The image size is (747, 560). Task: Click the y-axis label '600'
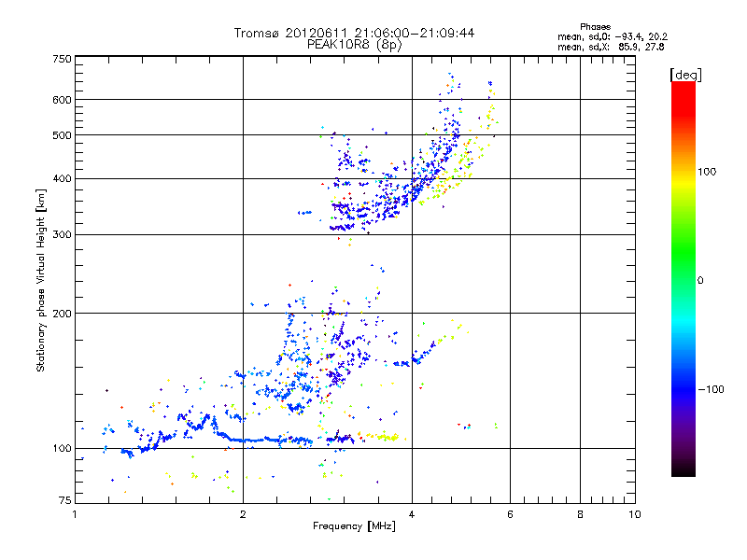point(62,100)
